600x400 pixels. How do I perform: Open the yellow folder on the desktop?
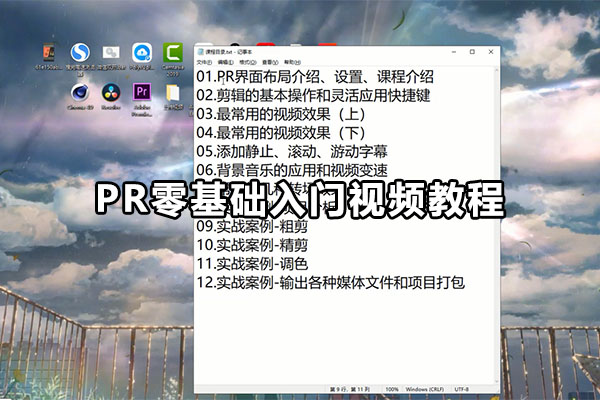[x=173, y=93]
